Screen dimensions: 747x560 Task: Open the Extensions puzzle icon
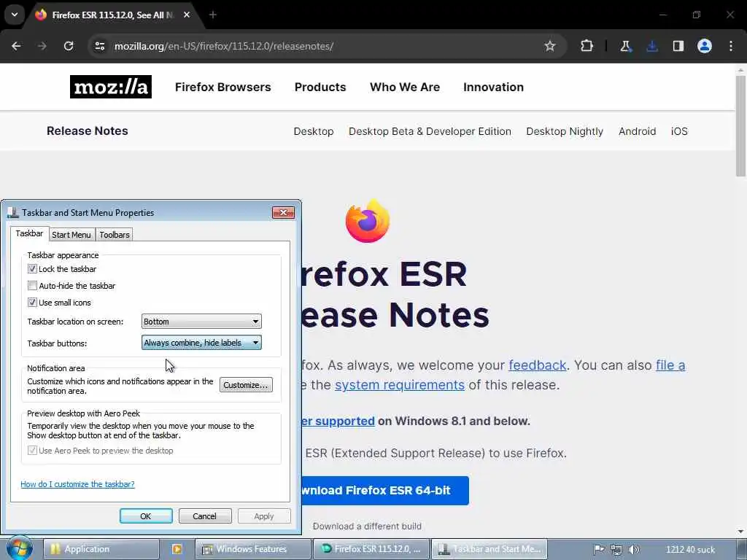tap(587, 46)
